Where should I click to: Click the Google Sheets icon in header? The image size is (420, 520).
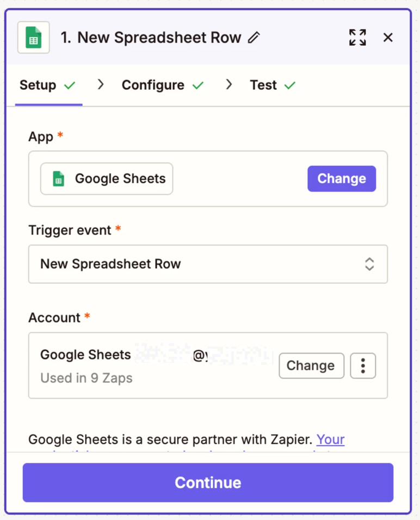tap(34, 38)
